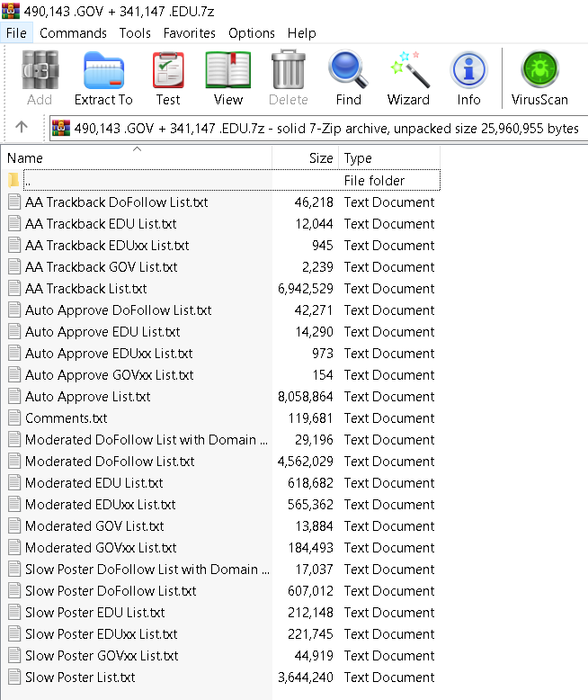Start VirusScan on the archive
Viewport: 588px width, 700px height.
point(539,78)
